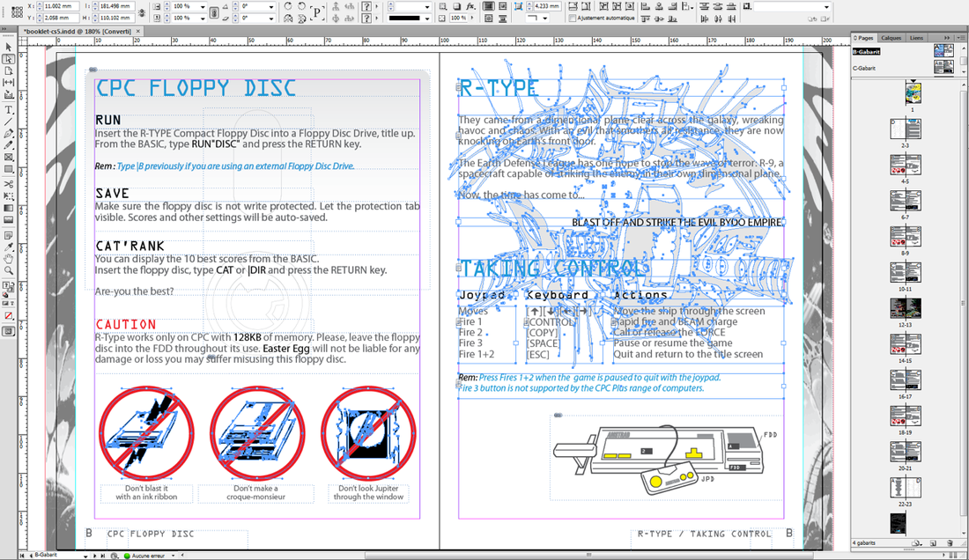Image resolution: width=969 pixels, height=560 pixels.
Task: Click the reference point locator grid
Action: point(18,11)
